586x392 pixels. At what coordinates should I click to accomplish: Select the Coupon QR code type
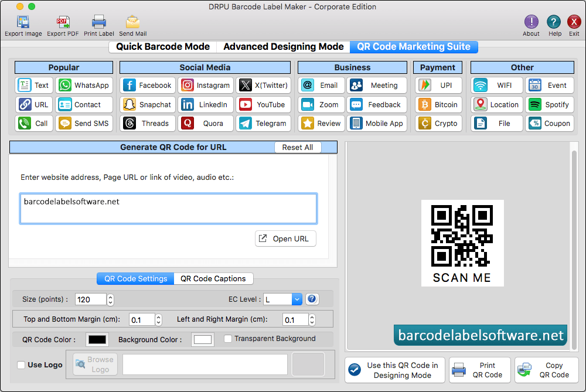tap(550, 123)
